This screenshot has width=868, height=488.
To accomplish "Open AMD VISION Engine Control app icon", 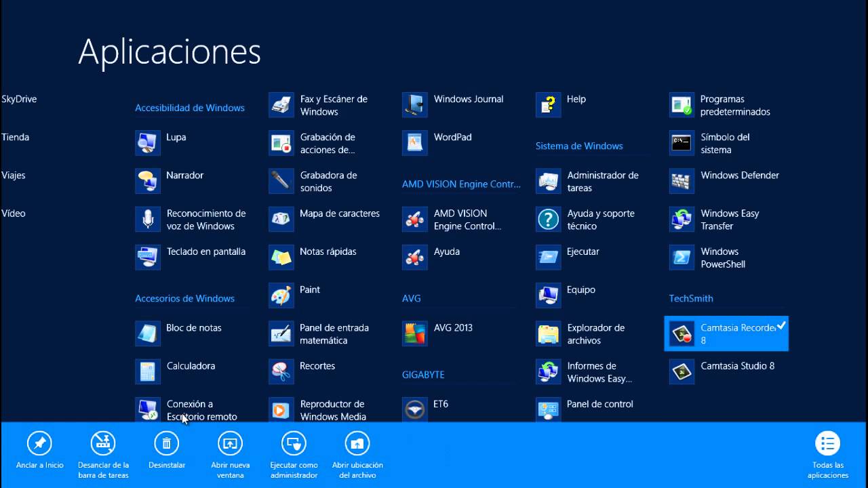I will 415,220.
